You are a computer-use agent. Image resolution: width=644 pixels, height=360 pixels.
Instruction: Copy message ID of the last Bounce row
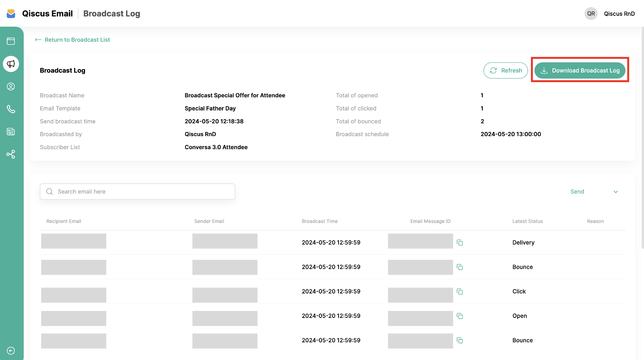(x=460, y=340)
